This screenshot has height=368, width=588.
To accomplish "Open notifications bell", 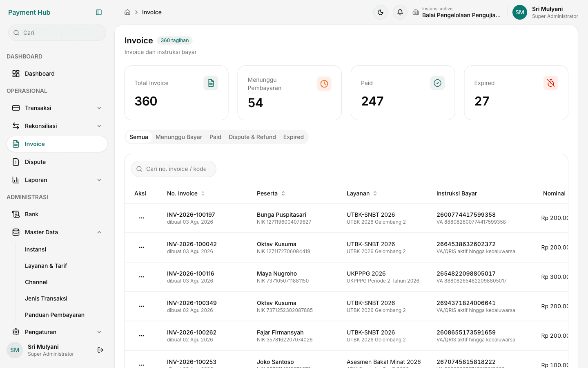I will [400, 12].
